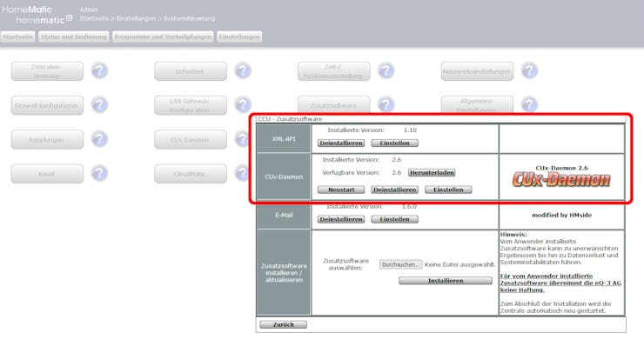Image resolution: width=644 pixels, height=353 pixels.
Task: Open Kopplungen settings
Action: tap(47, 140)
